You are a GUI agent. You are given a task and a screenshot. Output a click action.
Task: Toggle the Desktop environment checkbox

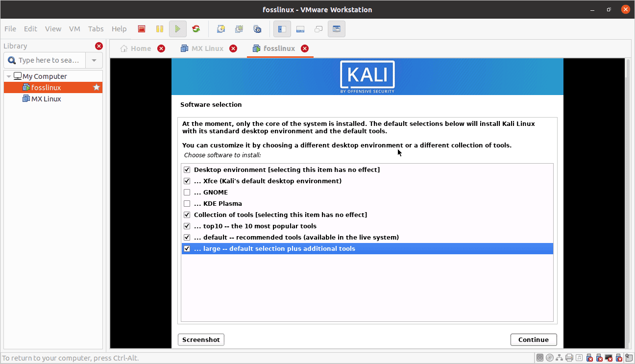point(187,170)
